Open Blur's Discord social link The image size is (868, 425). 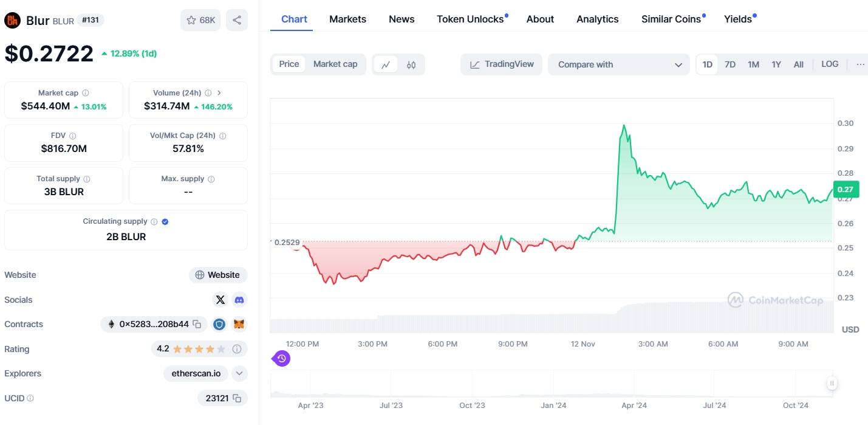click(x=239, y=300)
